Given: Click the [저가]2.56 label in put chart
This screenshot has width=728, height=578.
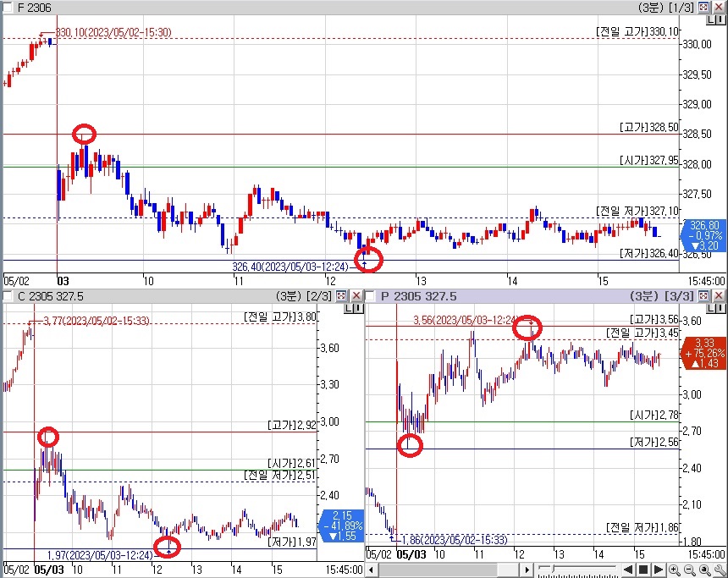Looking at the screenshot, I should tap(654, 442).
